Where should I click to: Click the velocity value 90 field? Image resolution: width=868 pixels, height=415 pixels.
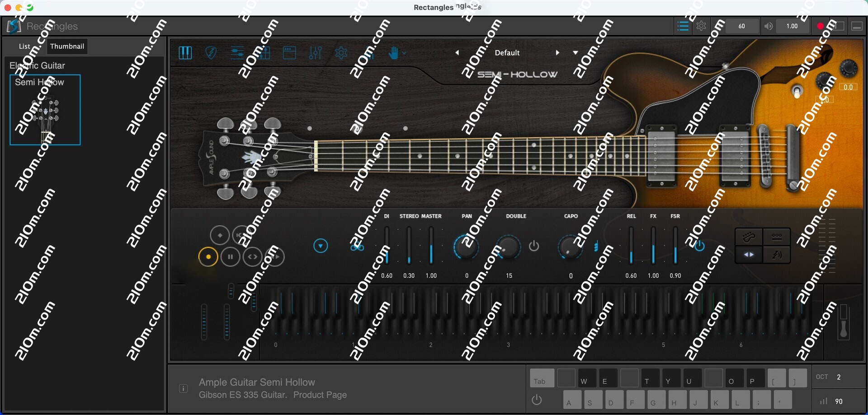pyautogui.click(x=839, y=401)
